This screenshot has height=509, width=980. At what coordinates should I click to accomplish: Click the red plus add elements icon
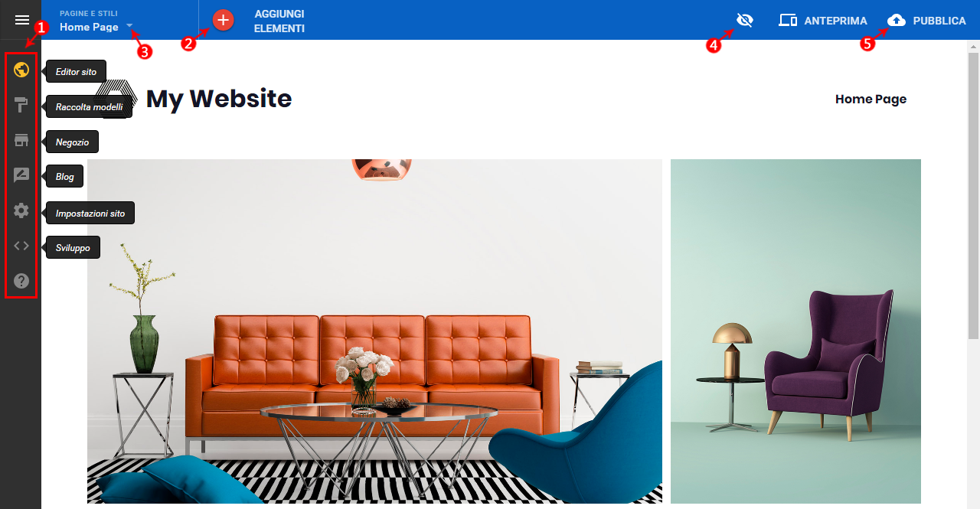coord(223,20)
